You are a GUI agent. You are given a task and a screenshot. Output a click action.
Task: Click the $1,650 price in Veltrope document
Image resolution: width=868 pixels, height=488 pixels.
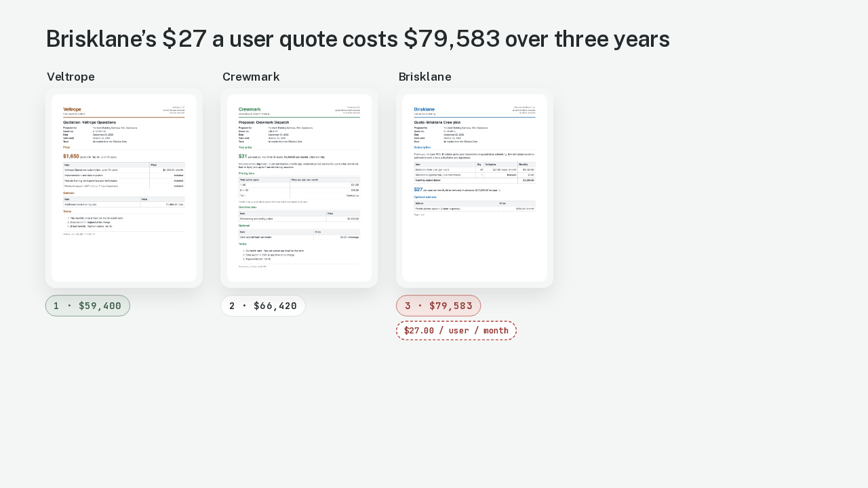click(71, 156)
